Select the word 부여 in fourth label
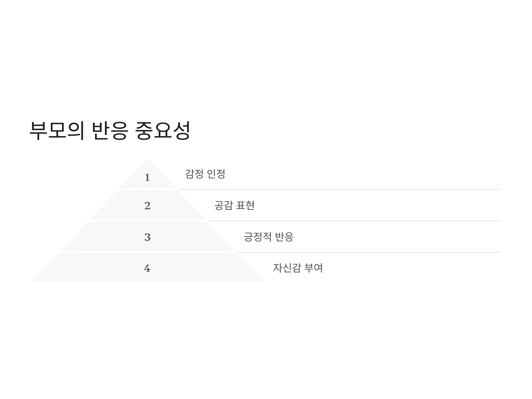532x399 pixels. (314, 268)
